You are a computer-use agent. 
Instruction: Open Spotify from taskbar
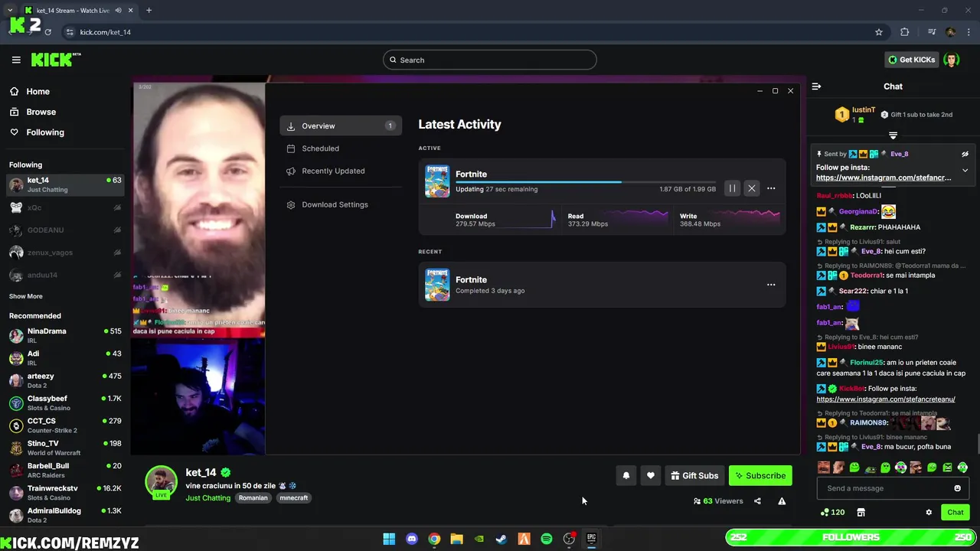click(x=547, y=539)
